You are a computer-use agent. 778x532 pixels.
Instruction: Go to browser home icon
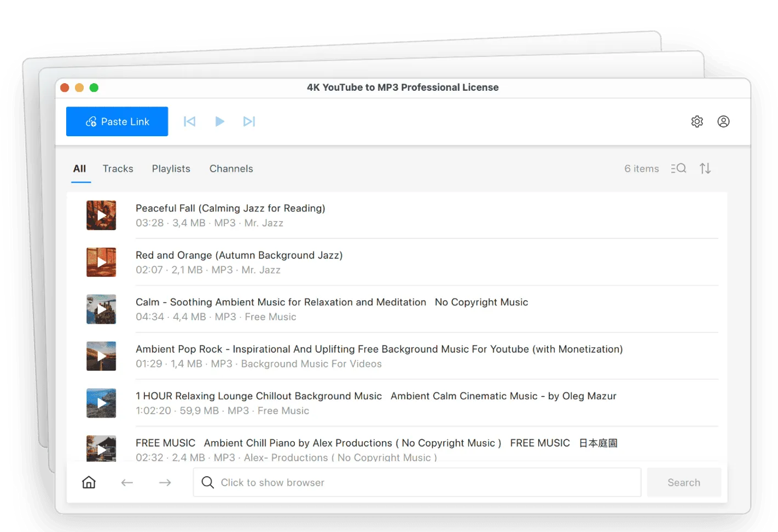tap(89, 482)
